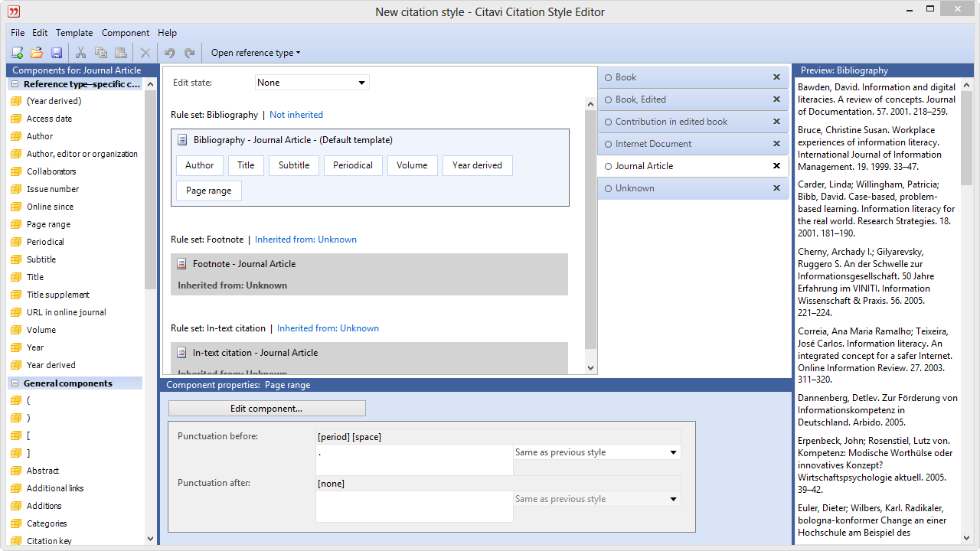
Task: Click the component icon next to Issue number
Action: [x=15, y=189]
